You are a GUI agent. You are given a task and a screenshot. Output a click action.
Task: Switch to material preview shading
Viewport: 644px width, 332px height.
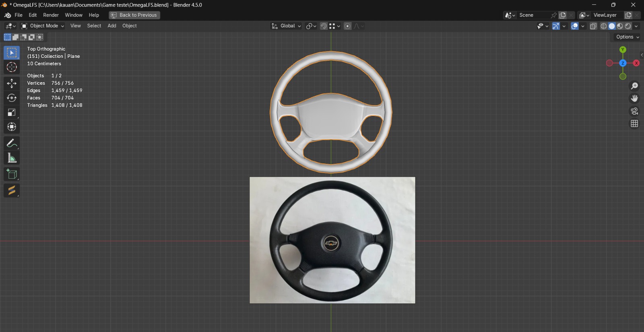(x=620, y=26)
